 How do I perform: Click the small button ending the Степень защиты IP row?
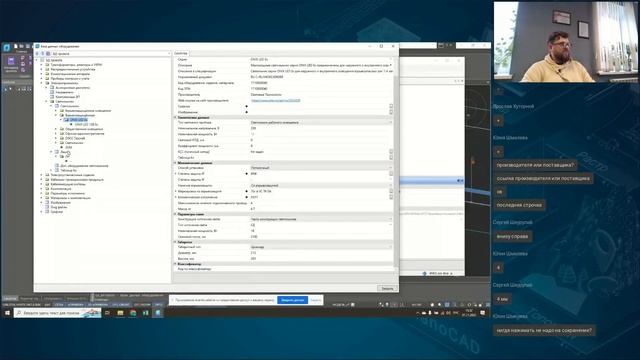391,173
